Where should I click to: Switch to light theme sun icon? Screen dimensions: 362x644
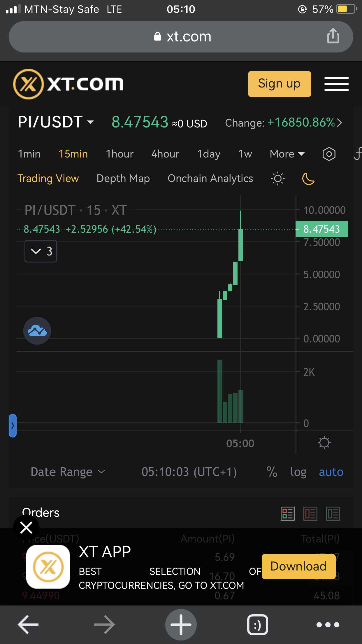point(277,178)
